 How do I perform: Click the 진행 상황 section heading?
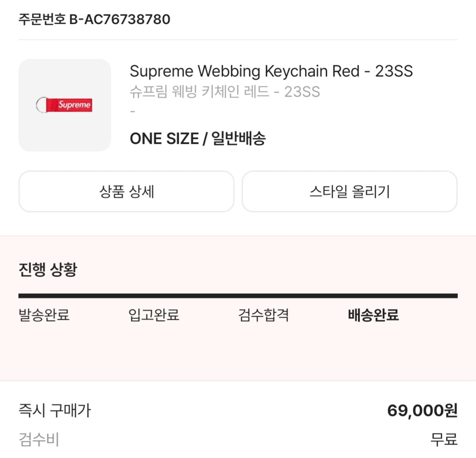click(x=48, y=269)
